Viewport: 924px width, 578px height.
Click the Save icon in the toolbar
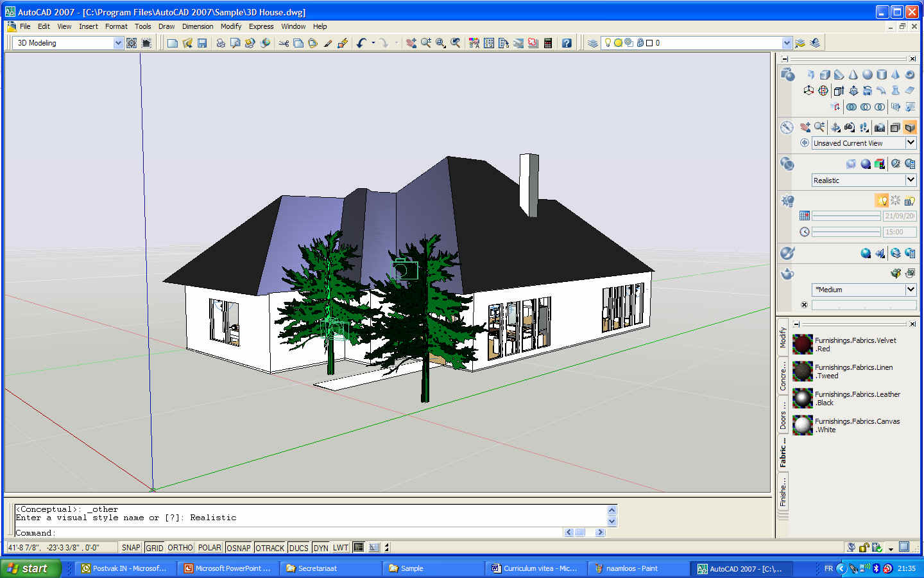point(202,43)
